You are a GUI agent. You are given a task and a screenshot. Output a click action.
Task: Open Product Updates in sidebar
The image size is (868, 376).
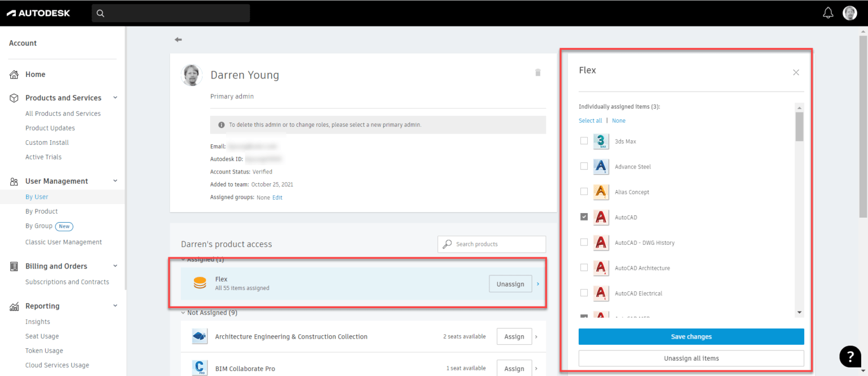click(50, 128)
